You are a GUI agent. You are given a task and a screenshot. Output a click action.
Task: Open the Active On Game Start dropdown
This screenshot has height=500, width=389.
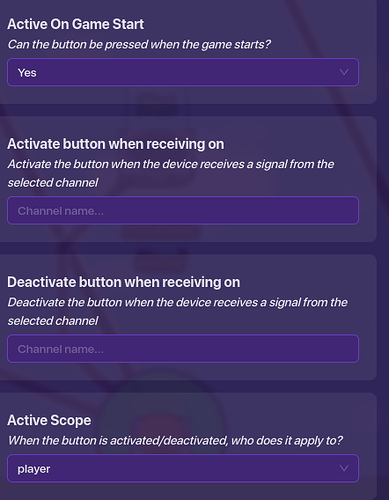183,72
